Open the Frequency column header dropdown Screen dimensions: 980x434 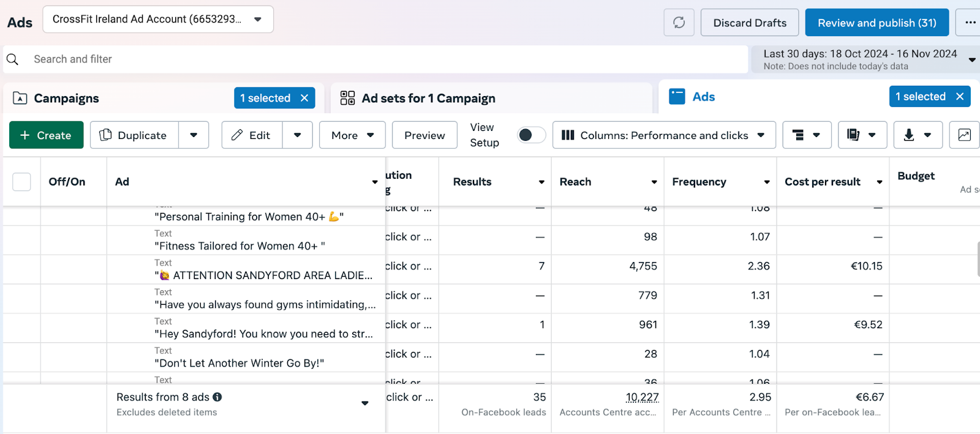click(767, 182)
